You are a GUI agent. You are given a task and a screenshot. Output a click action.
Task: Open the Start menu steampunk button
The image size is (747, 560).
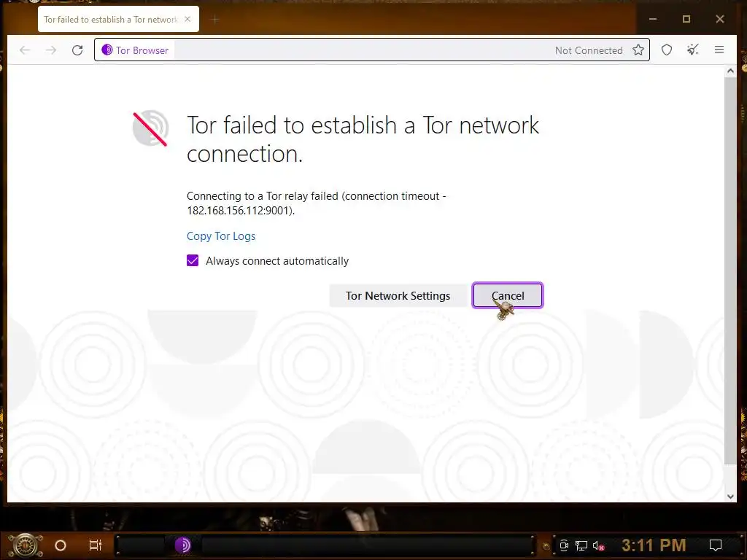click(x=26, y=545)
